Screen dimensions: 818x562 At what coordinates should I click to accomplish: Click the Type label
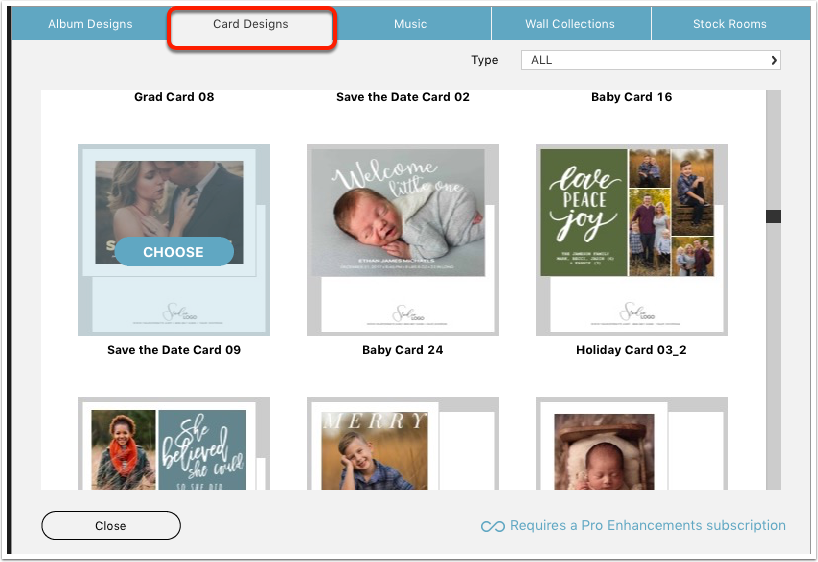485,61
